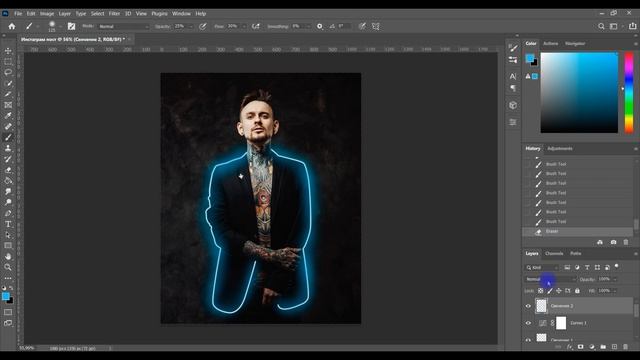This screenshot has height=360, width=640.
Task: Create a new layer icon
Action: point(614,347)
